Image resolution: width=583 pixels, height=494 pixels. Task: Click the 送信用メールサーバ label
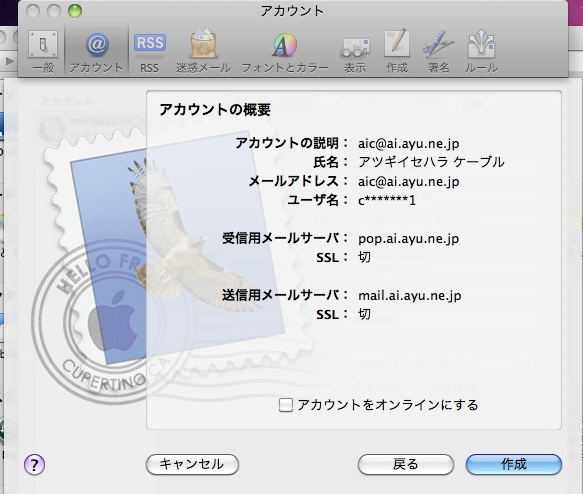click(x=284, y=295)
